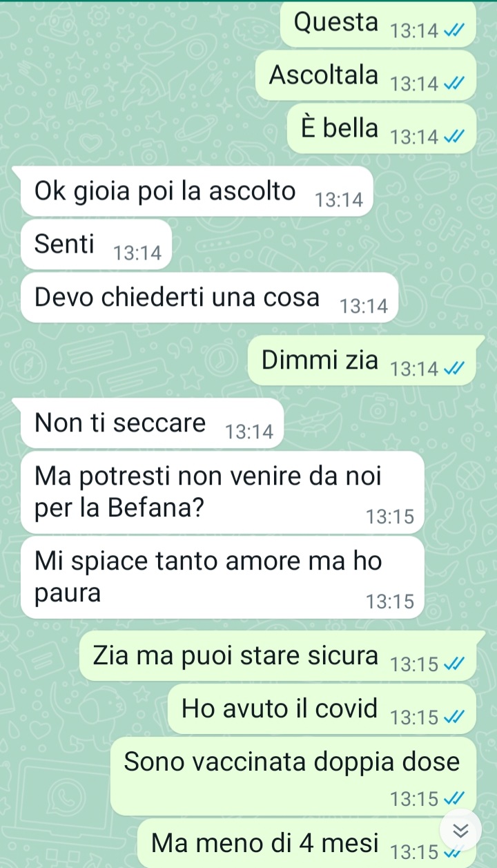This screenshot has width=497, height=868.
Task: Tap read ticks on 'Zia ma puoi stare sicura'
Action: 454,665
